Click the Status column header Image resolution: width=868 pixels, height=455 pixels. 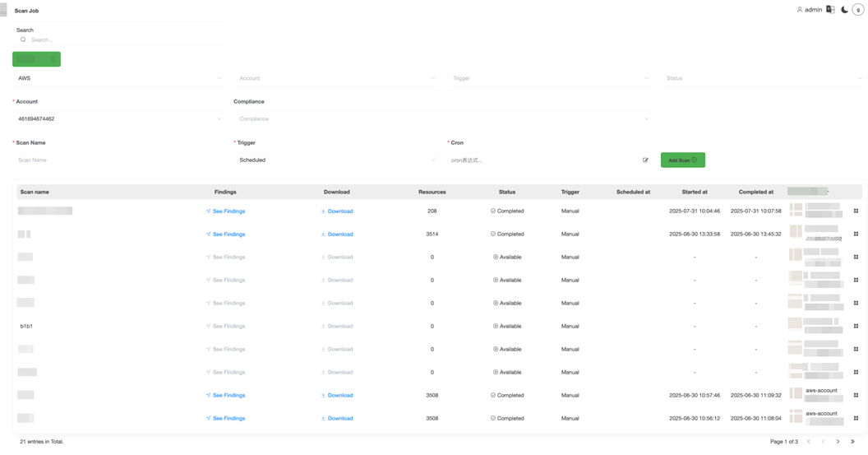point(506,192)
